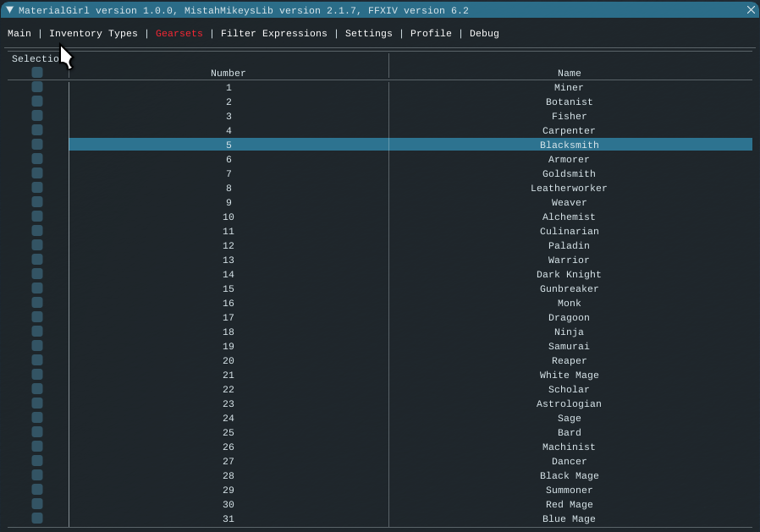Sort by the Name column header

pos(569,74)
